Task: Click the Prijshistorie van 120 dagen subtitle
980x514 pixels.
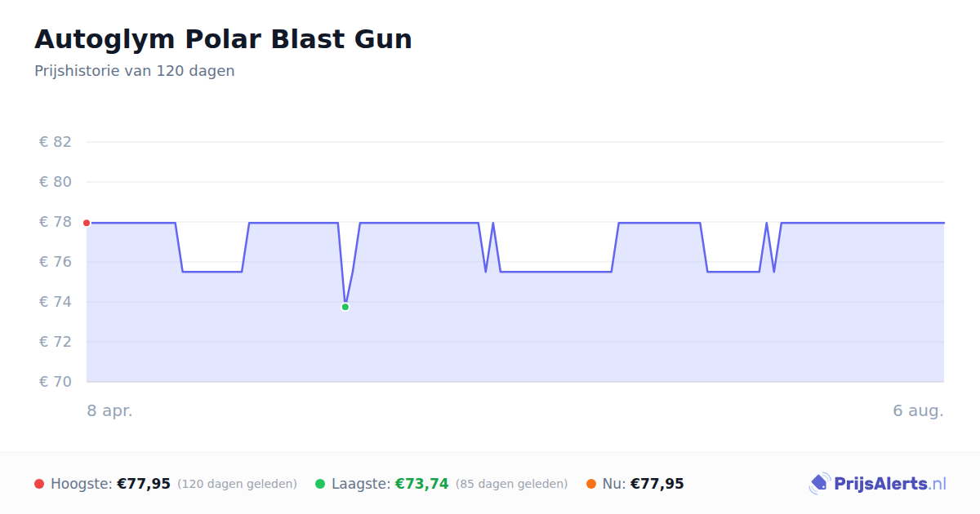Action: pyautogui.click(x=135, y=71)
